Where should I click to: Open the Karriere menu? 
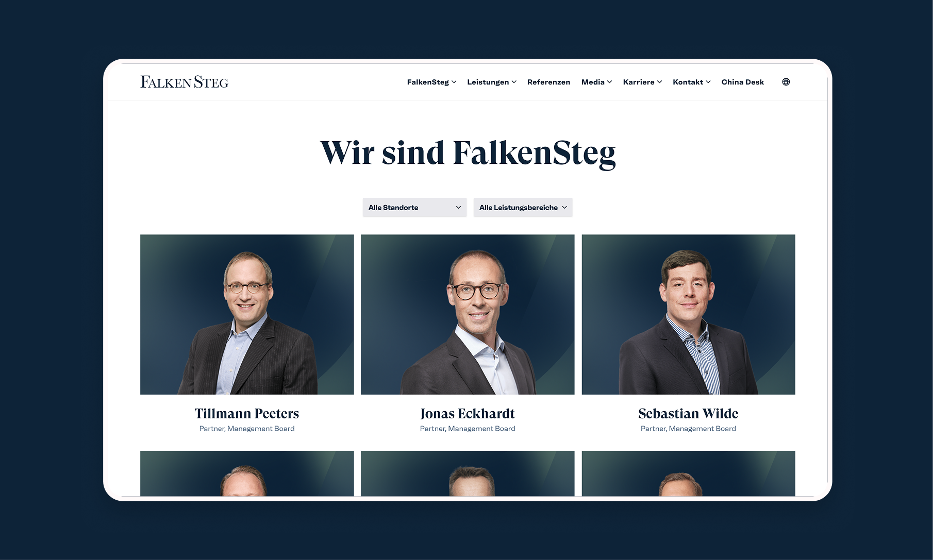click(x=642, y=82)
